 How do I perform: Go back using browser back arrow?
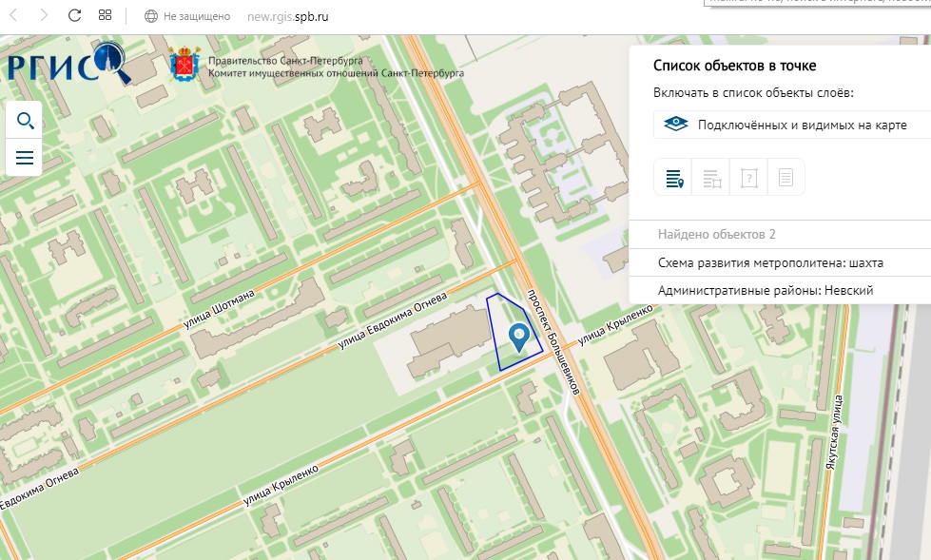tap(15, 16)
